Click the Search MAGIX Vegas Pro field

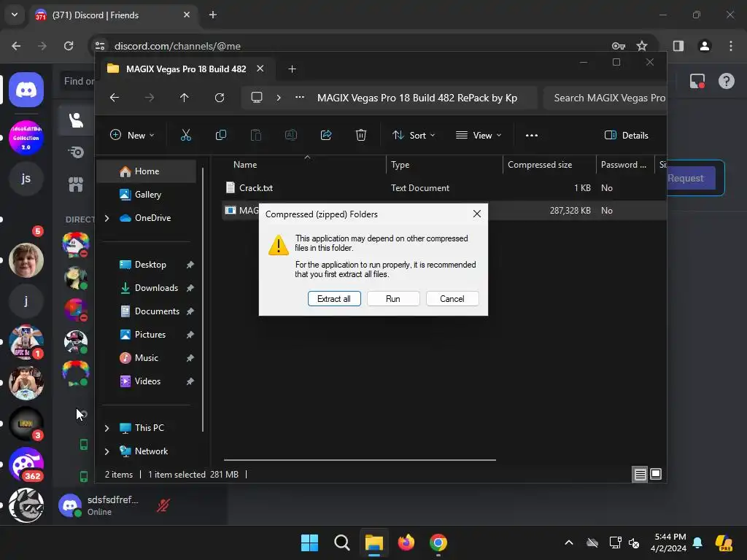605,98
